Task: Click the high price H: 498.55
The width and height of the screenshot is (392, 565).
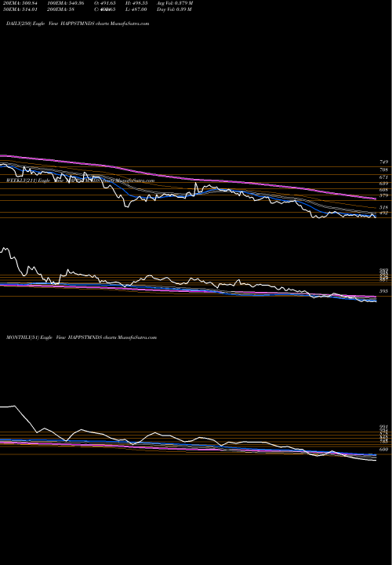Action: [x=137, y=3]
